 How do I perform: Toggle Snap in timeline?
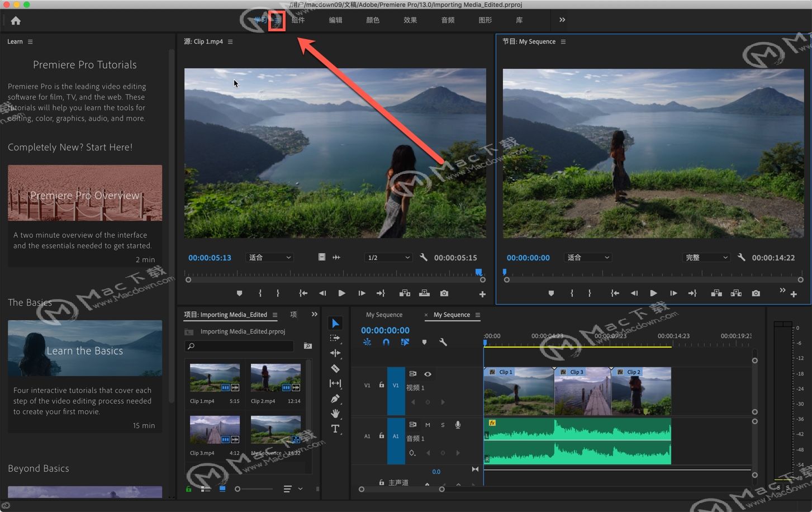(386, 342)
